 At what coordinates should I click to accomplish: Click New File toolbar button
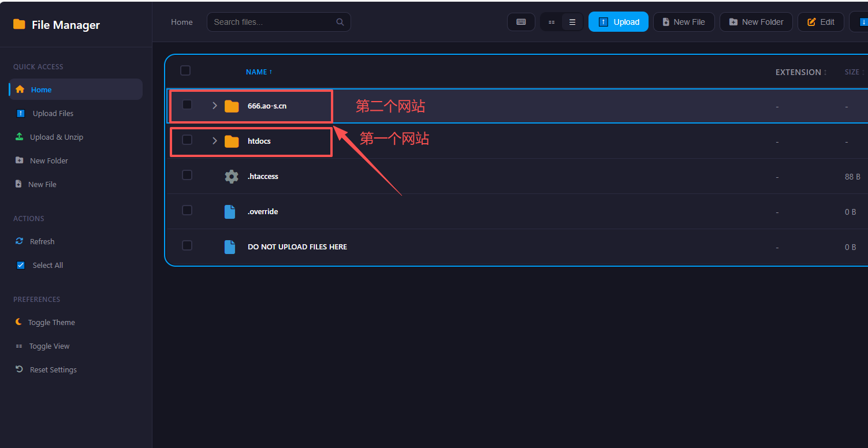[684, 22]
